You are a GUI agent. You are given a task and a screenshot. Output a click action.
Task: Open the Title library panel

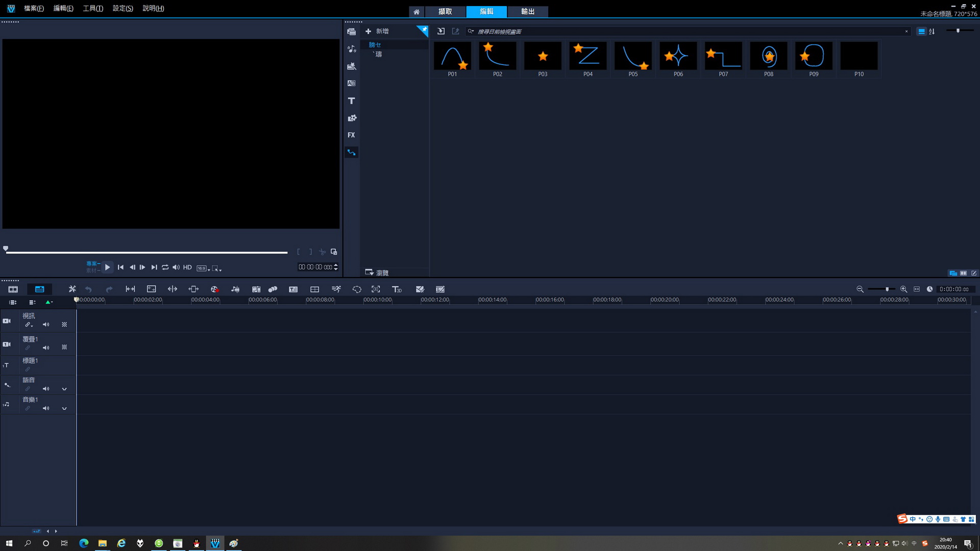point(351,101)
